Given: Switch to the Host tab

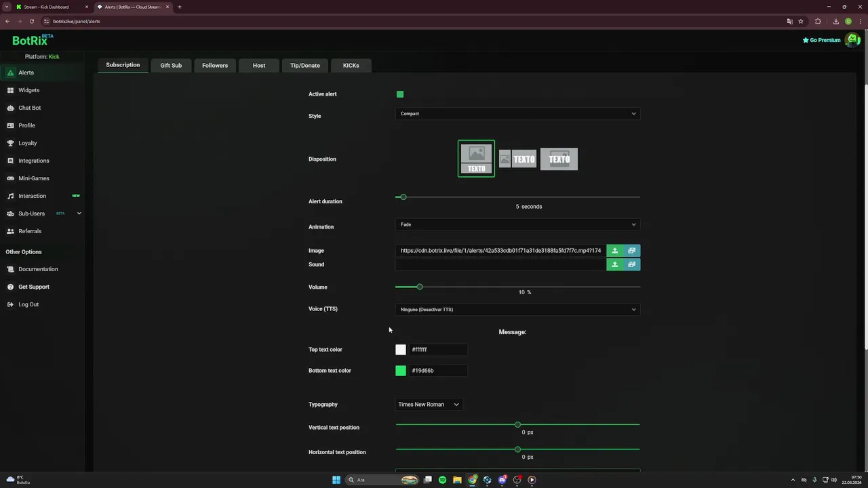Looking at the screenshot, I should pyautogui.click(x=259, y=66).
